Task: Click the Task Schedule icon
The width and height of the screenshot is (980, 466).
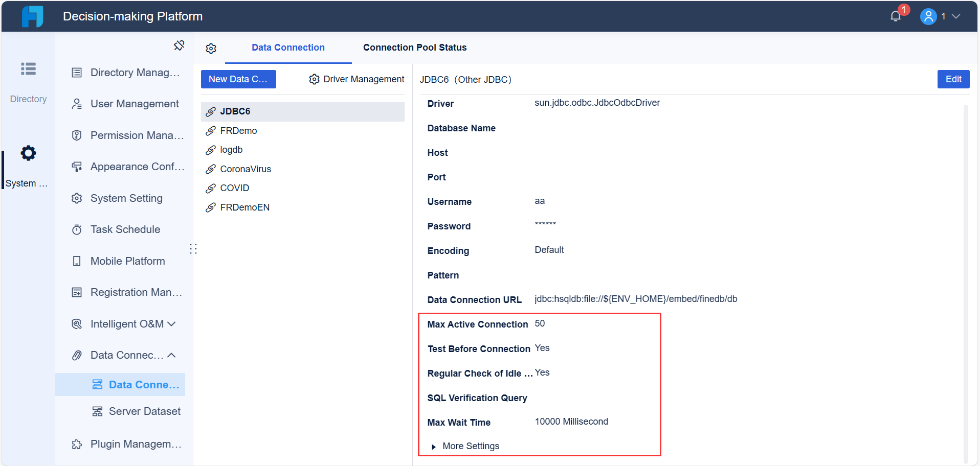Action: tap(77, 229)
